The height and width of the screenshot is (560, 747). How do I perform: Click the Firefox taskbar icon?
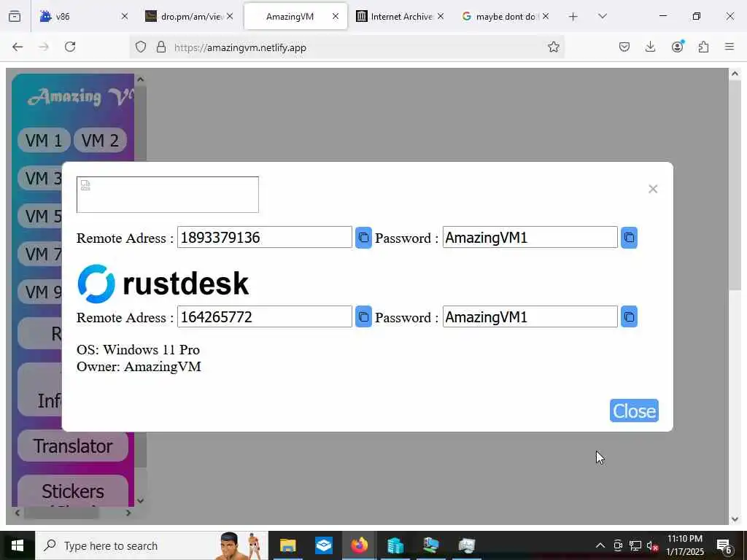pos(360,545)
